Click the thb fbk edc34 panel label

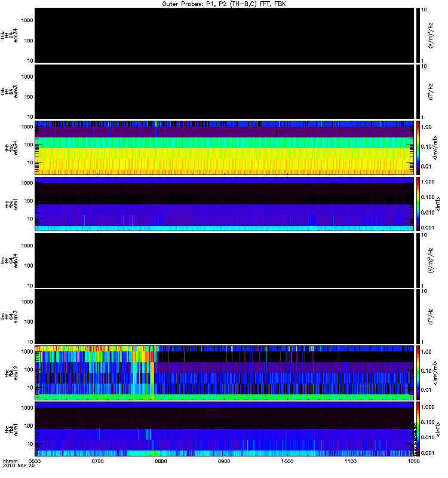click(x=11, y=148)
